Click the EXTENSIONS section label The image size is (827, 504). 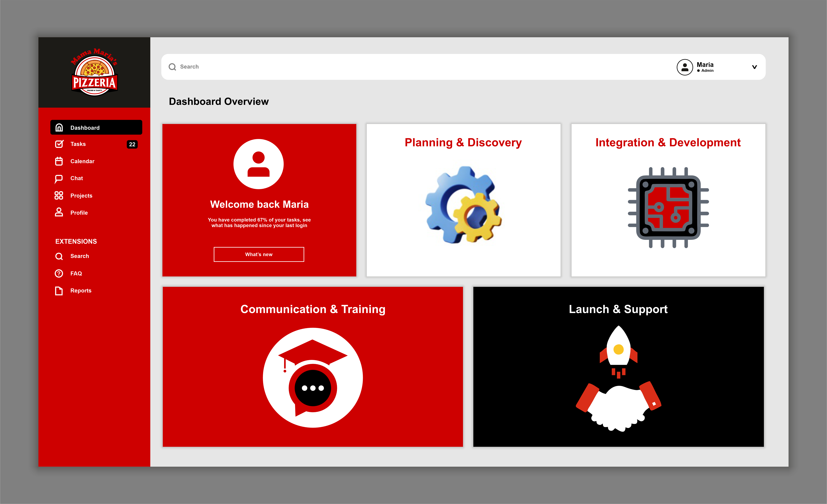pyautogui.click(x=76, y=241)
